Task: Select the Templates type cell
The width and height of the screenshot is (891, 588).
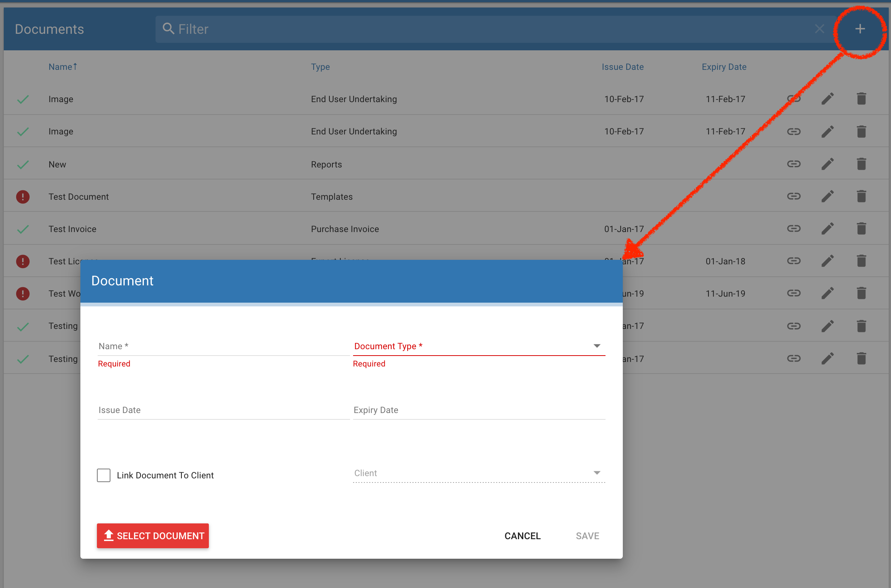Action: [x=332, y=197]
